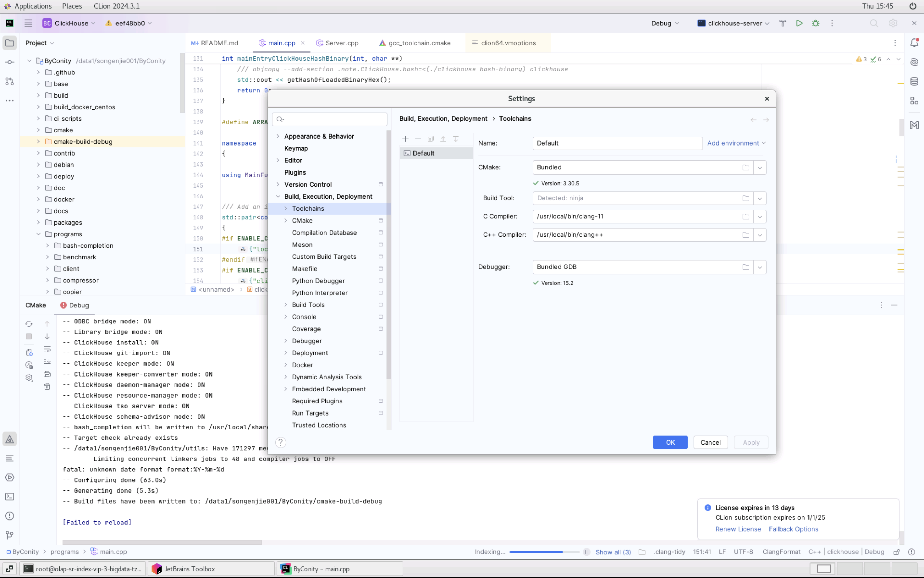Viewport: 924px width, 578px height.
Task: Click the Print icon in CMake output
Action: click(x=47, y=374)
